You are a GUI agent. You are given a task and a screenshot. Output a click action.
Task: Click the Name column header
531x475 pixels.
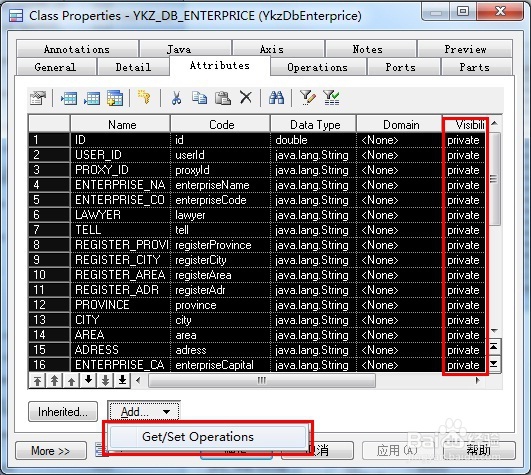120,124
